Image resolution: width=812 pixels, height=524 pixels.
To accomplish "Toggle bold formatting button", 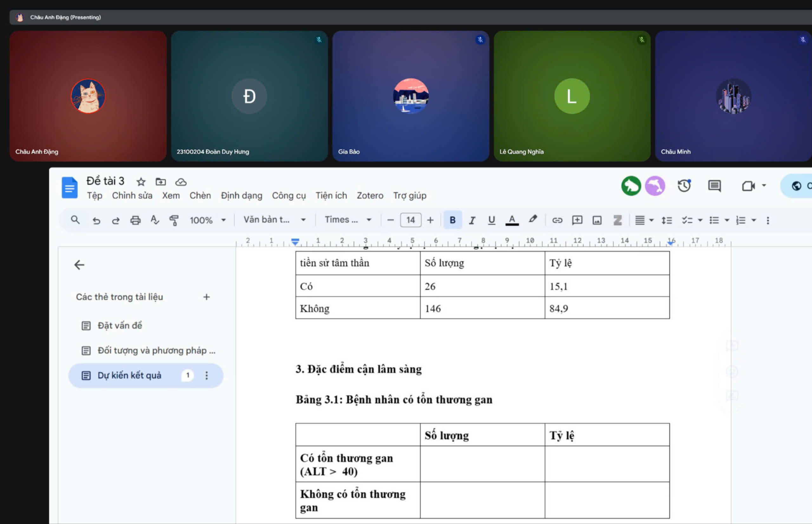I will click(453, 221).
